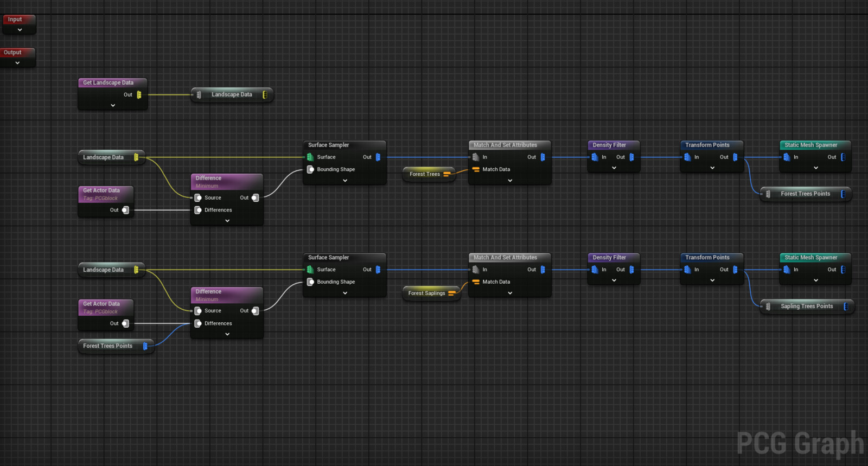The width and height of the screenshot is (868, 466).
Task: Select the Sapling Trees Points node label
Action: tap(807, 307)
